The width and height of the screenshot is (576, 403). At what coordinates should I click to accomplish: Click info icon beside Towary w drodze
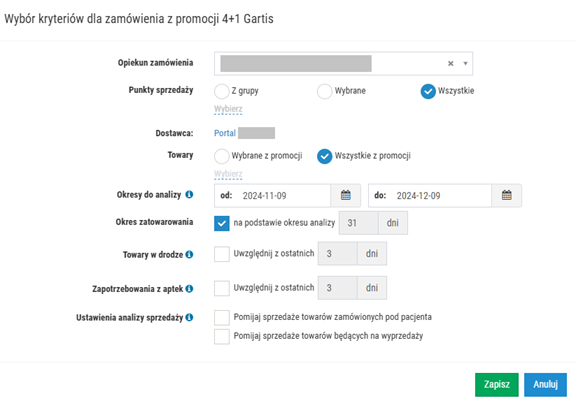tap(189, 254)
